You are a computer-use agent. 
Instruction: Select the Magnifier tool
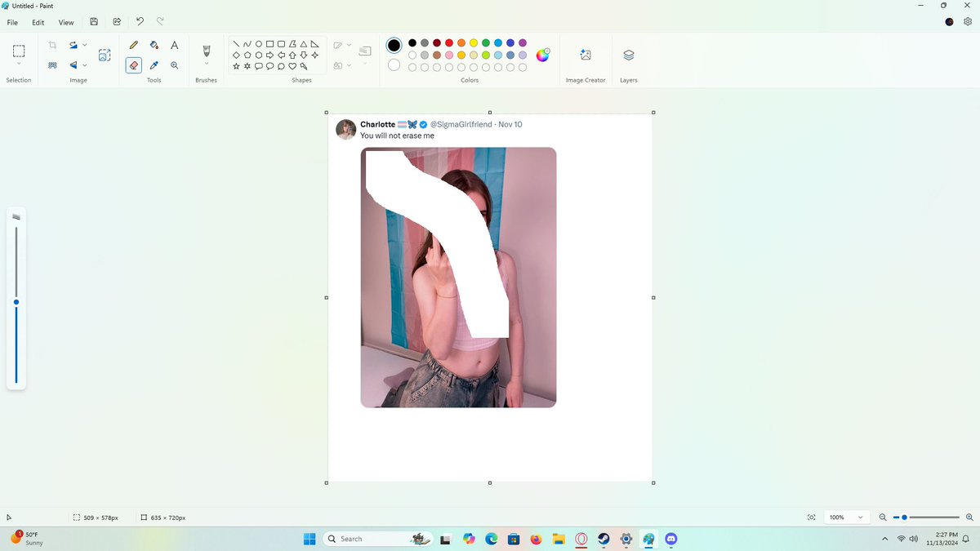coord(175,65)
